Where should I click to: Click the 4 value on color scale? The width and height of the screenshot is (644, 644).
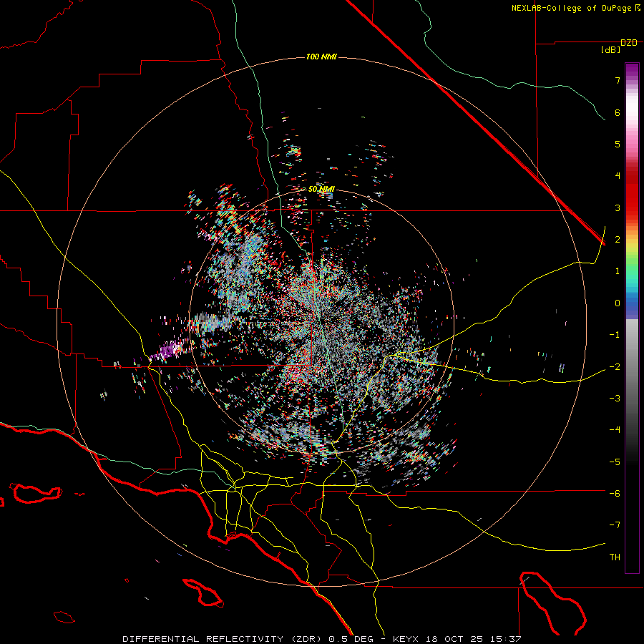(x=618, y=176)
